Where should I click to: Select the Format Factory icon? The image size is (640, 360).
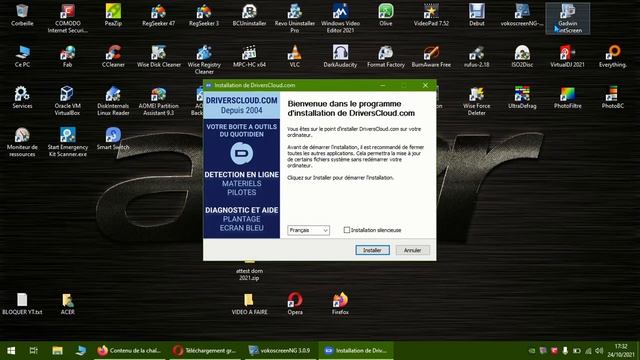[x=385, y=56]
